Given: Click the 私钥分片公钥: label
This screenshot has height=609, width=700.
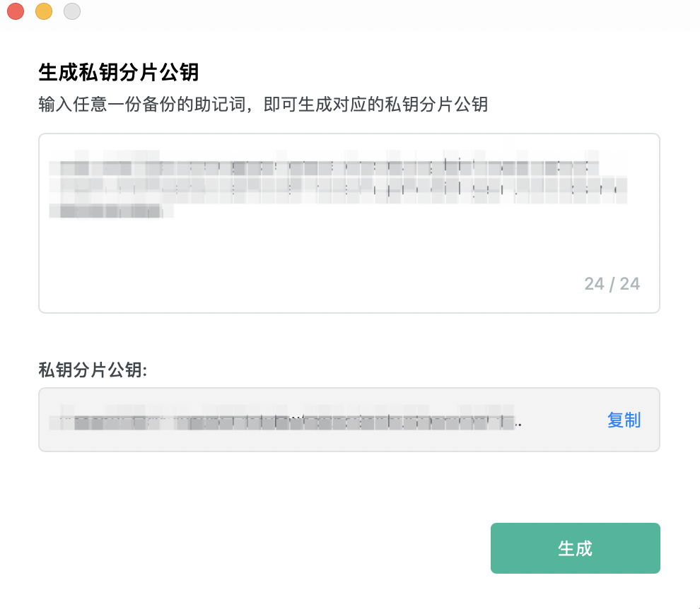Looking at the screenshot, I should (x=93, y=370).
